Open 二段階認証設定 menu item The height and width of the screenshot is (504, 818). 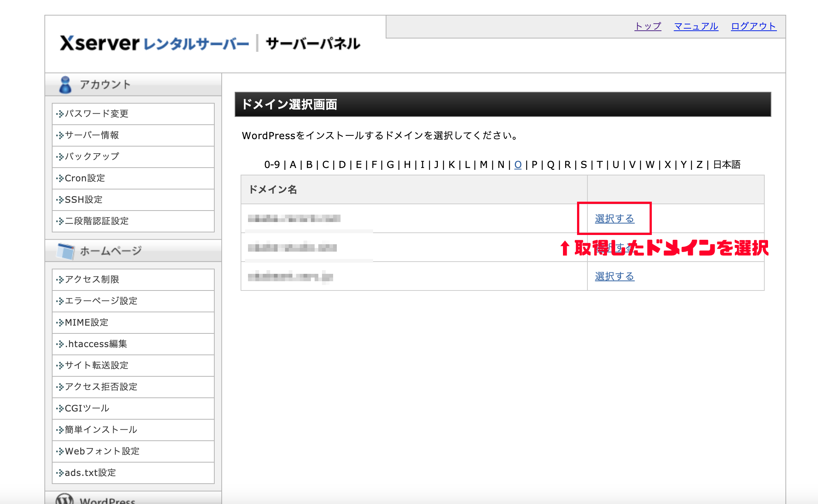97,221
